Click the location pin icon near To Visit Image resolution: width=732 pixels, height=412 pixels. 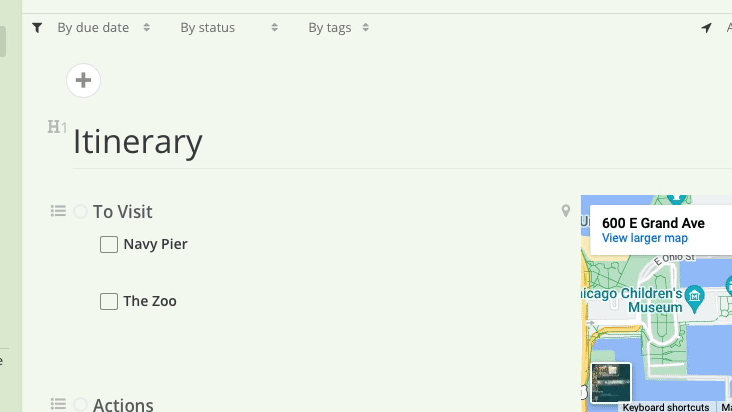566,211
